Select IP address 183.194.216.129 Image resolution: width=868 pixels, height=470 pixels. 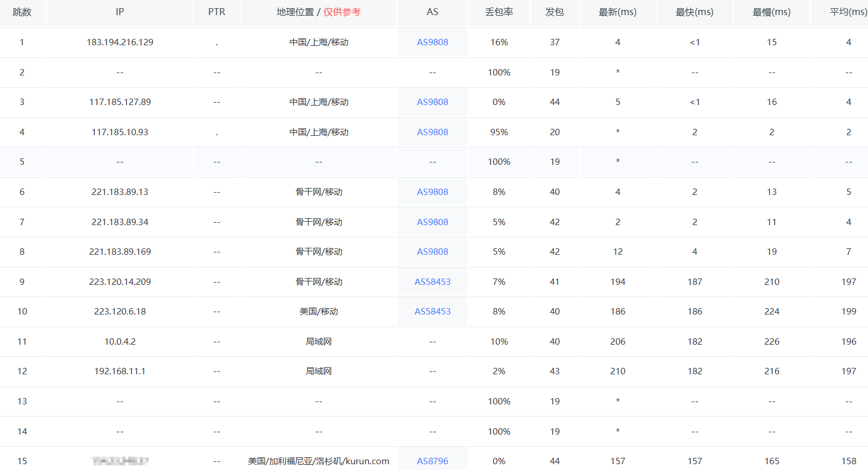pyautogui.click(x=120, y=42)
